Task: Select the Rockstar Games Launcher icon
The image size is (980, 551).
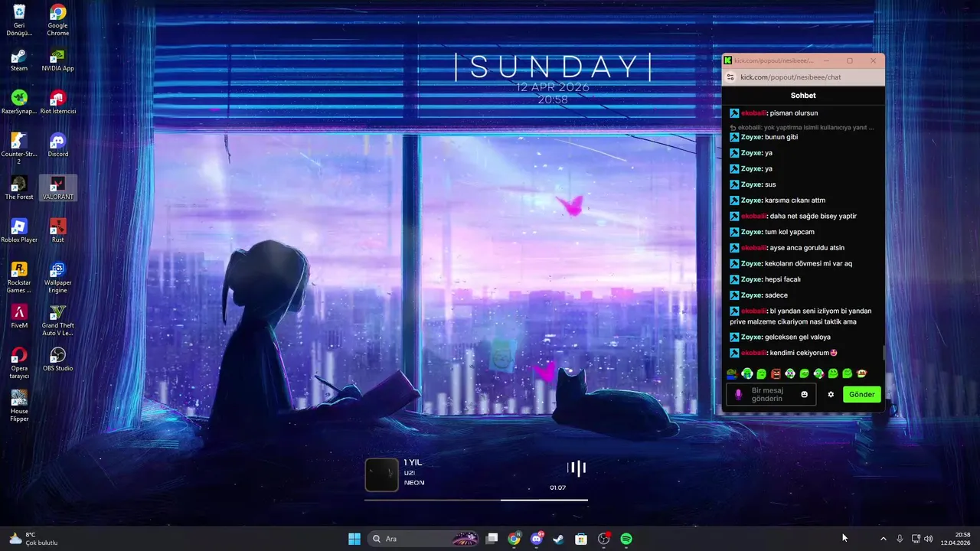Action: 19,277
